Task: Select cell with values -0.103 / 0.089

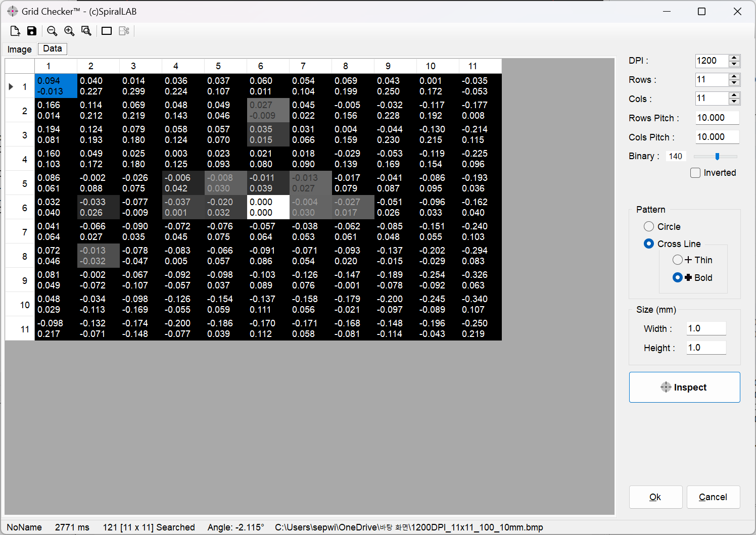Action: [268, 280]
